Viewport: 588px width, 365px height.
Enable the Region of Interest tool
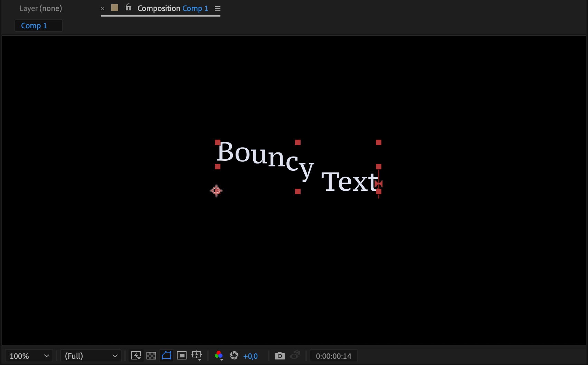click(x=182, y=356)
